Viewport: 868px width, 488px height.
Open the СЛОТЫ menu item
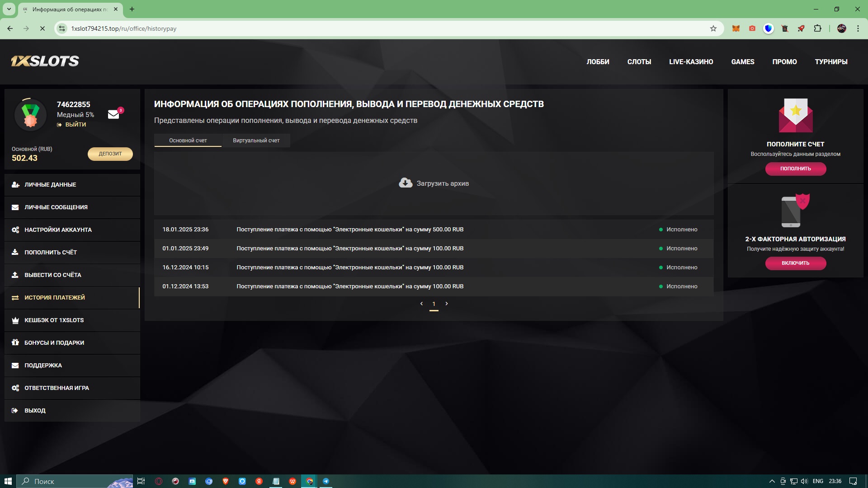click(x=639, y=62)
